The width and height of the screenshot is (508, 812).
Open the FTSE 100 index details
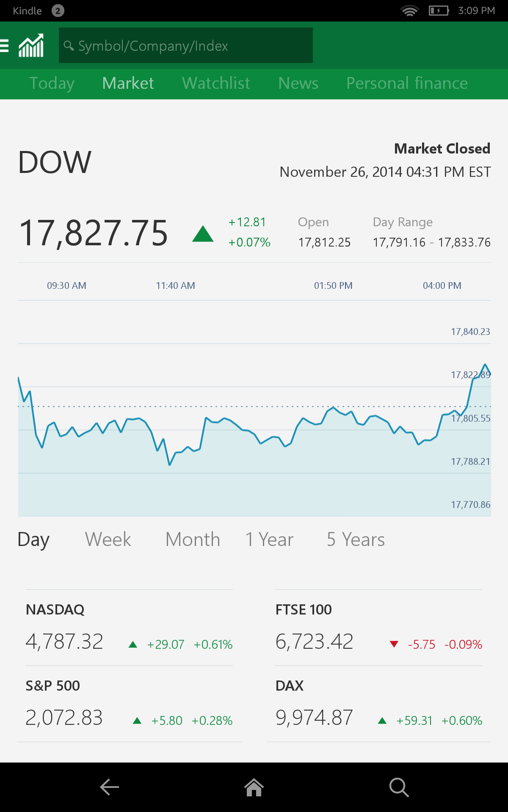click(378, 628)
